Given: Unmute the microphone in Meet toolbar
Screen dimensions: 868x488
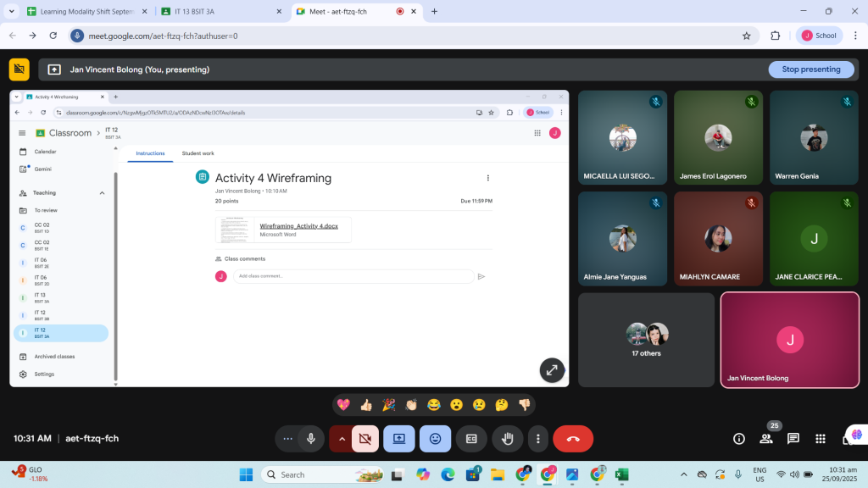Looking at the screenshot, I should [311, 439].
